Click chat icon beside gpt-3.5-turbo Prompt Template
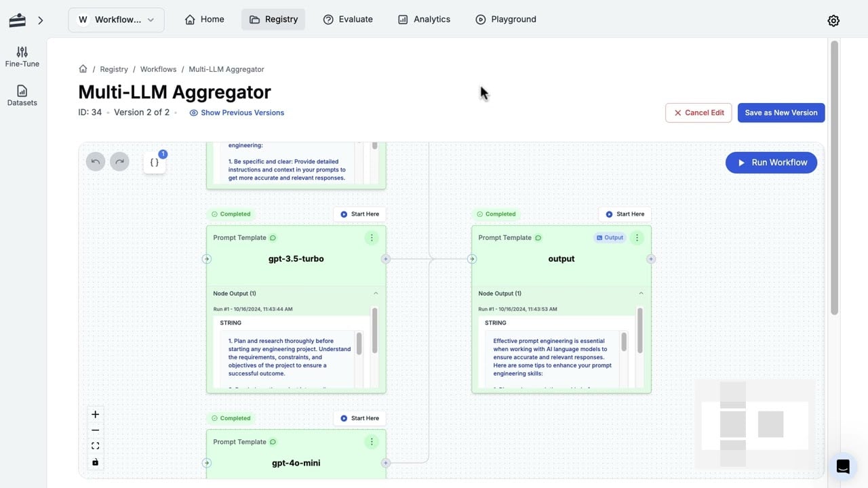The width and height of the screenshot is (868, 488). click(273, 238)
